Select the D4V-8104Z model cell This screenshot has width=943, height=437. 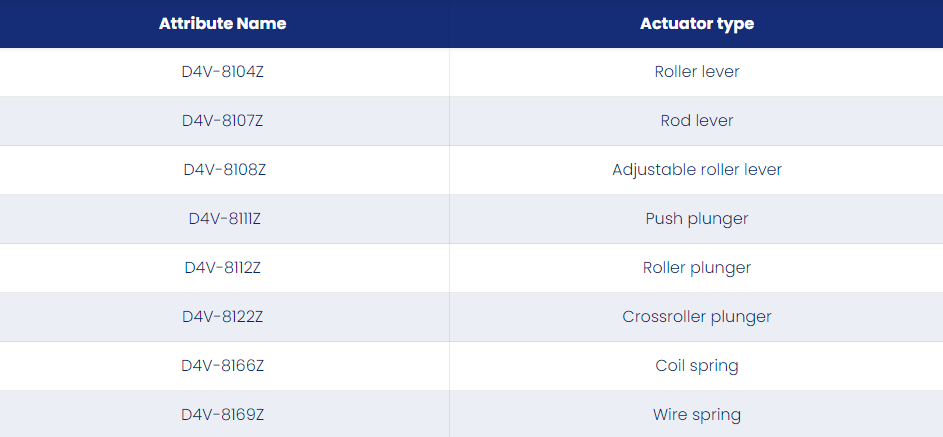coord(223,72)
